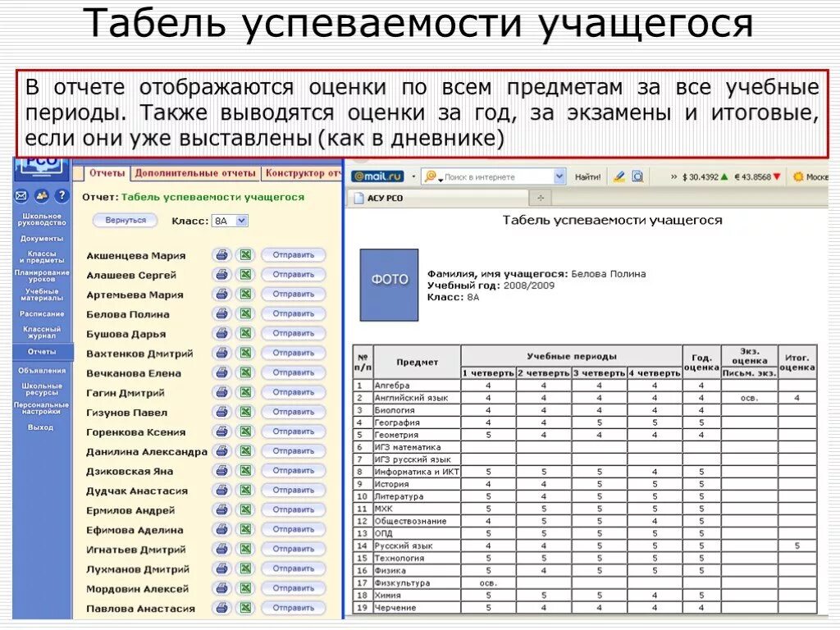Print report for Артемьева Мария
Viewport: 840px width, 630px height.
point(221,294)
